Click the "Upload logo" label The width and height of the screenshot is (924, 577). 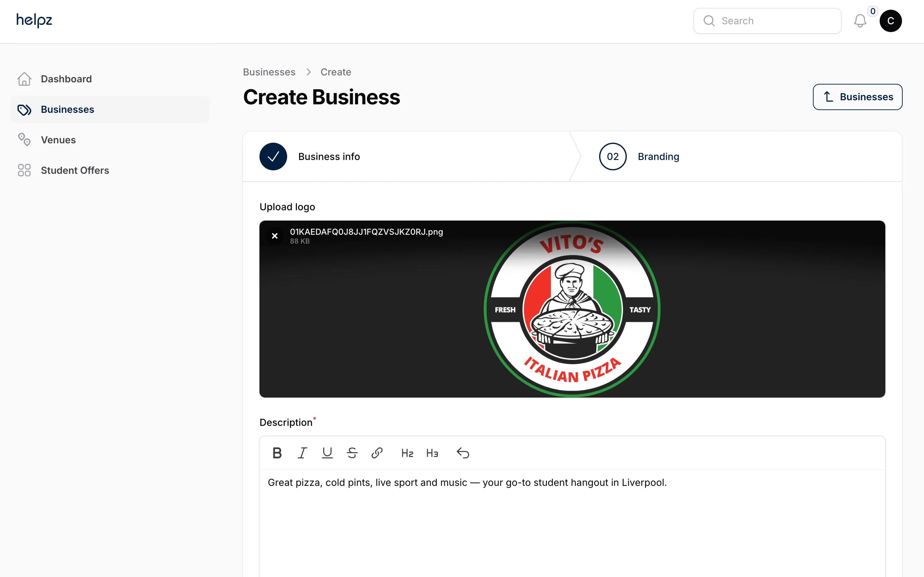(287, 207)
